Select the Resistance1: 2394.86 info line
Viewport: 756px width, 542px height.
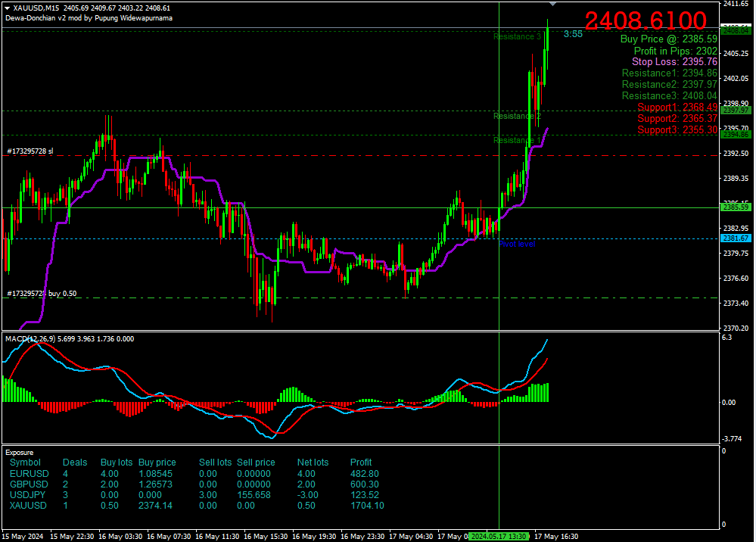coord(670,73)
